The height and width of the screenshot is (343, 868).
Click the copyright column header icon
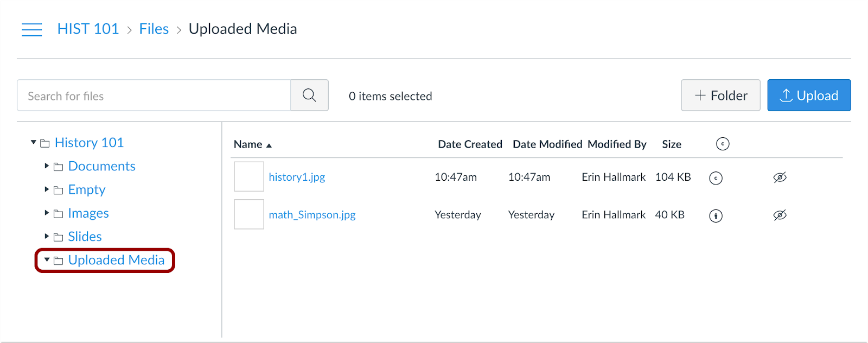click(x=722, y=144)
